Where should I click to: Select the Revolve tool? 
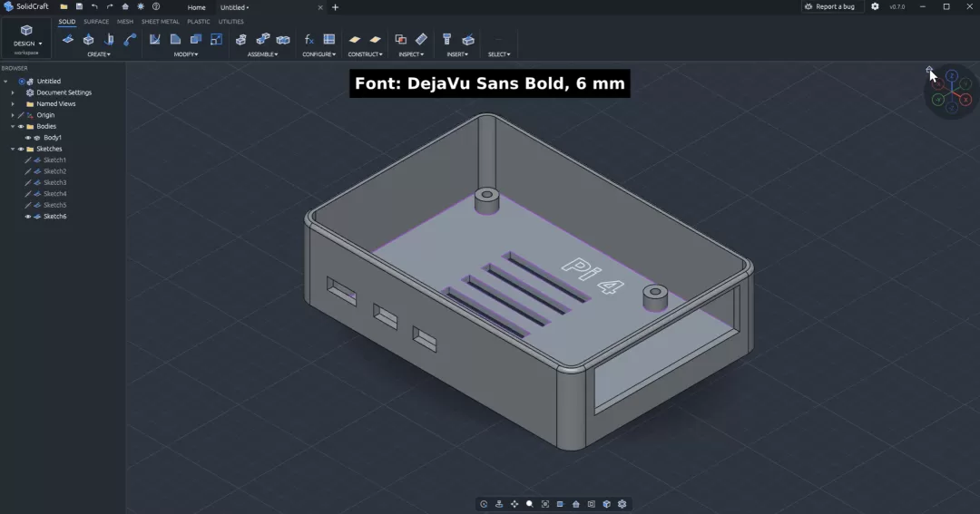pyautogui.click(x=109, y=39)
